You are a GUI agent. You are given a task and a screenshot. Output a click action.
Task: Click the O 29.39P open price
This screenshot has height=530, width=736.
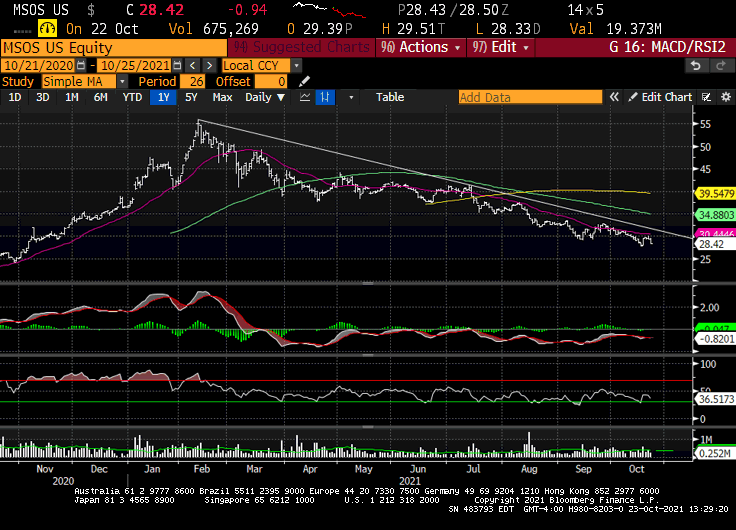point(320,29)
